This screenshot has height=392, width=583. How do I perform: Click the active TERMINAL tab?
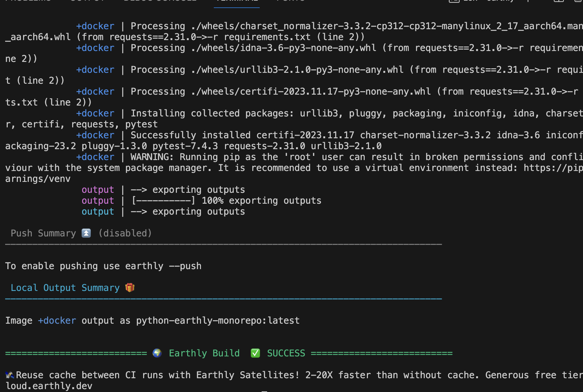point(237,1)
